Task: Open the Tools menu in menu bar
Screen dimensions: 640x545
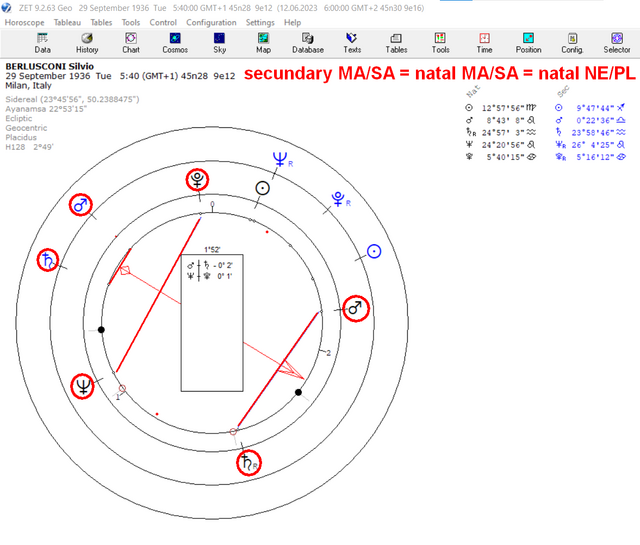Action: point(131,22)
